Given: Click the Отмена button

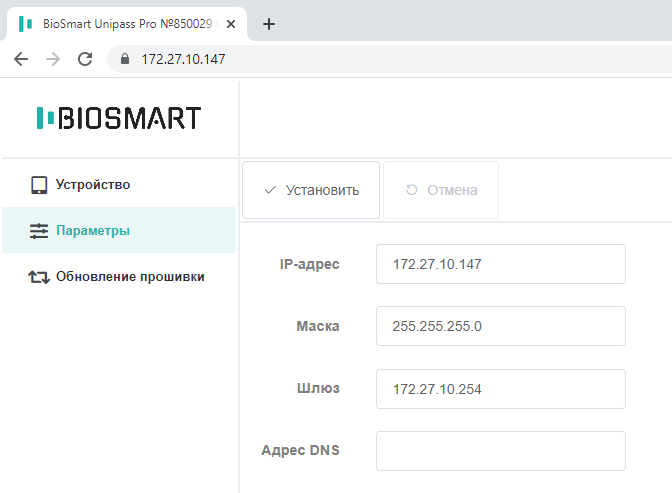Looking at the screenshot, I should pyautogui.click(x=441, y=190).
